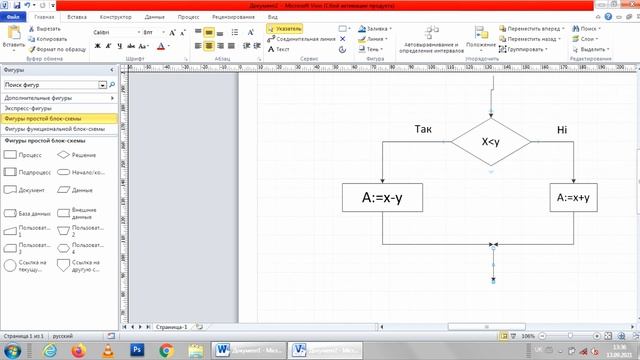Select the Text tool (Текст)
This screenshot has width=640, height=360.
coord(279,49)
